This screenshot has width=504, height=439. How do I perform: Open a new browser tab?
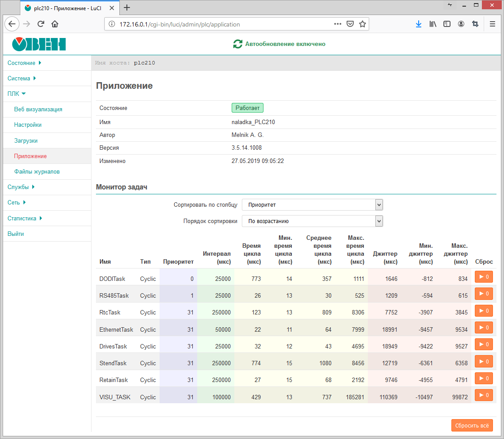[x=127, y=8]
